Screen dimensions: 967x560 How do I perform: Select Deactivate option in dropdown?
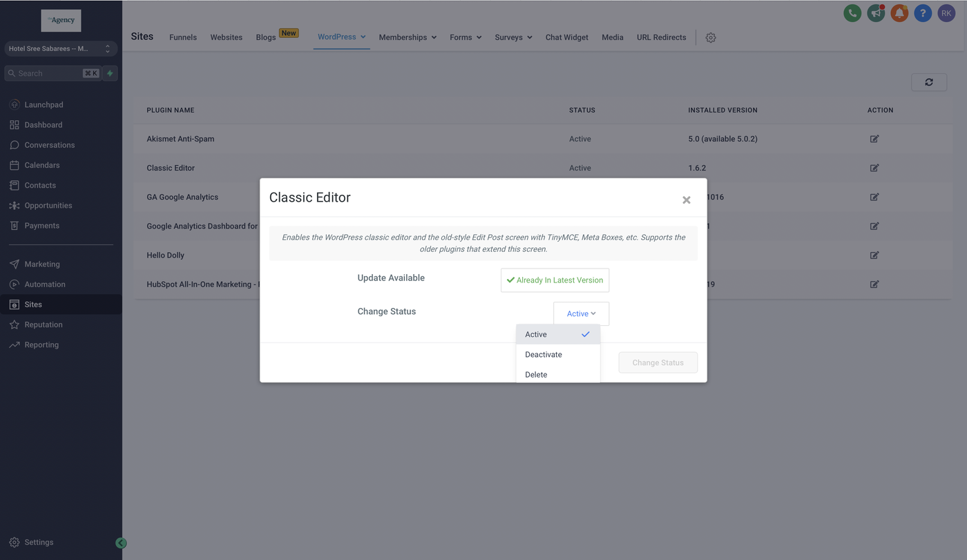[x=558, y=354]
